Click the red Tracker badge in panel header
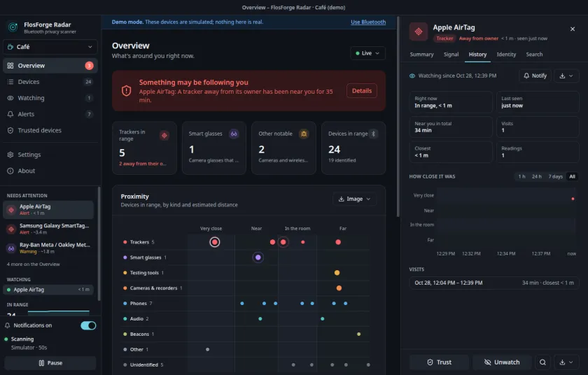The height and width of the screenshot is (375, 588). point(444,38)
